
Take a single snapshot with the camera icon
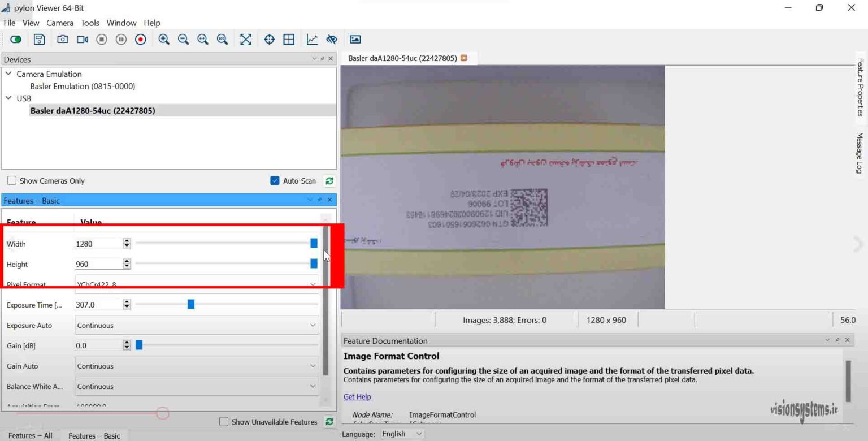click(62, 39)
